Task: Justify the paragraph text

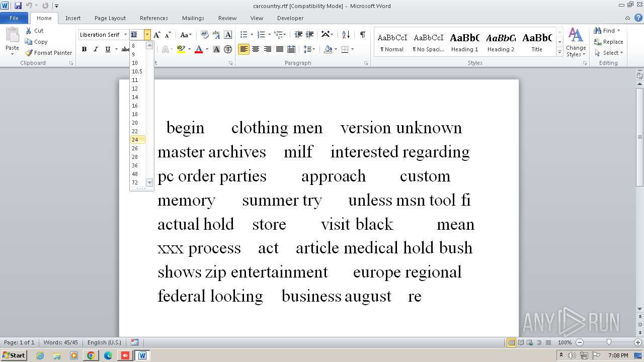Action: pos(279,49)
